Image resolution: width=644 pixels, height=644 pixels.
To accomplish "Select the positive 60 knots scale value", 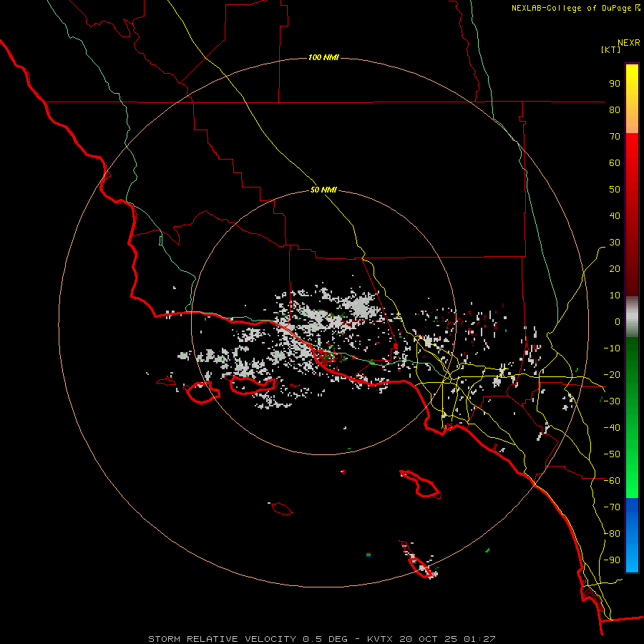I will click(615, 162).
